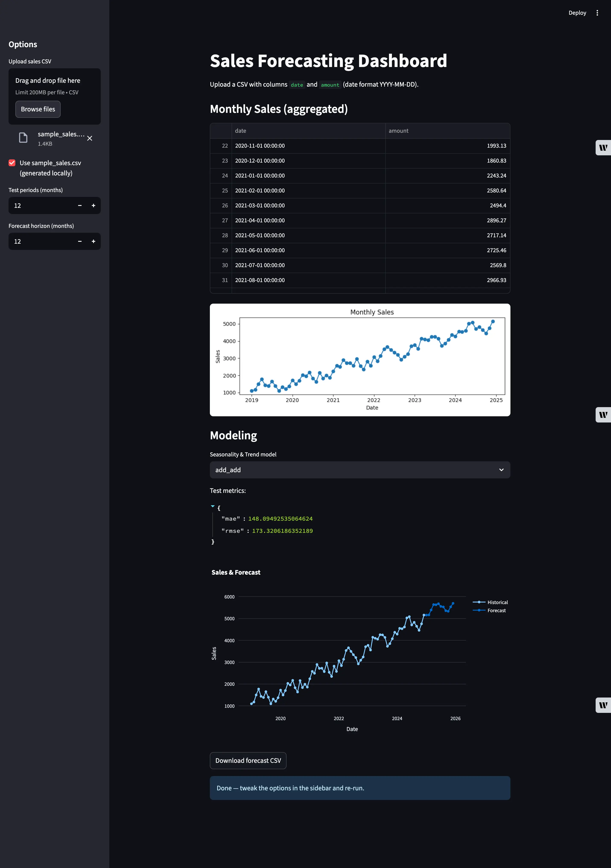Open the add_add model selector chevron
Screen dimensions: 611x868
pyautogui.click(x=501, y=470)
